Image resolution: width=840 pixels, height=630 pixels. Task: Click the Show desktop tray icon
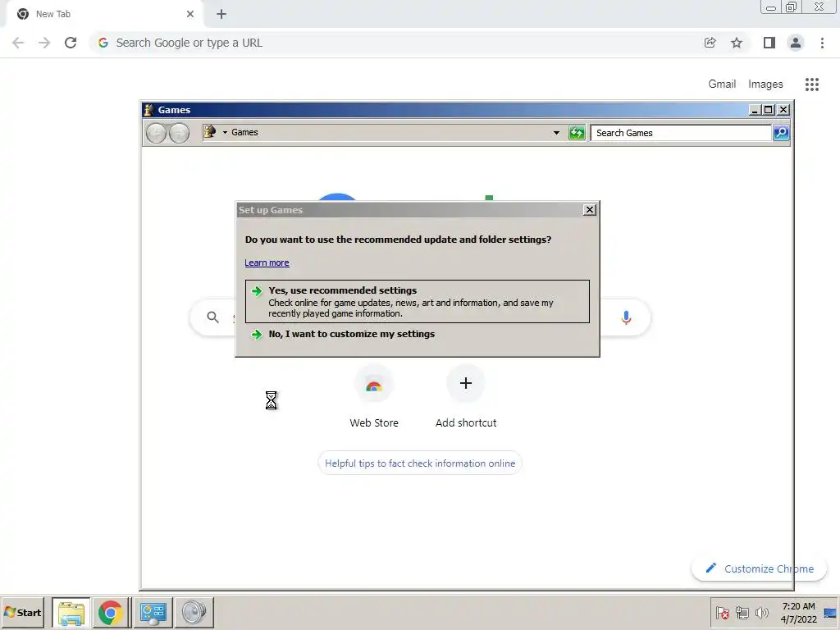[x=830, y=613]
